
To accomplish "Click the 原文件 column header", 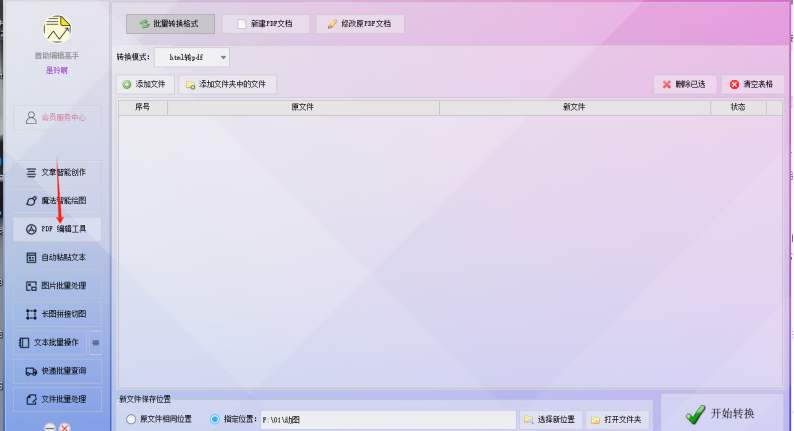I will point(303,107).
